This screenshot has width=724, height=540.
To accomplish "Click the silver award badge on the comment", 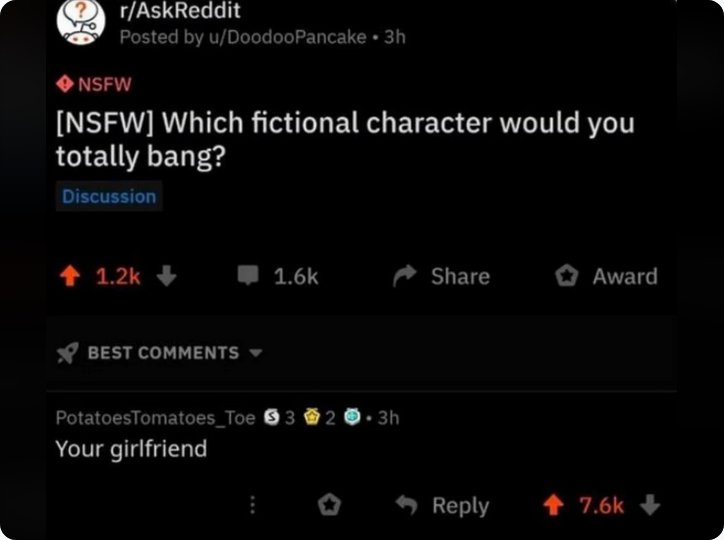I will click(x=271, y=418).
